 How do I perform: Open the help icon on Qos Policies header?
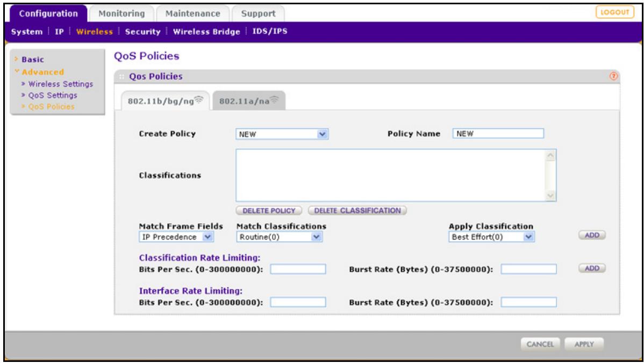pyautogui.click(x=613, y=76)
